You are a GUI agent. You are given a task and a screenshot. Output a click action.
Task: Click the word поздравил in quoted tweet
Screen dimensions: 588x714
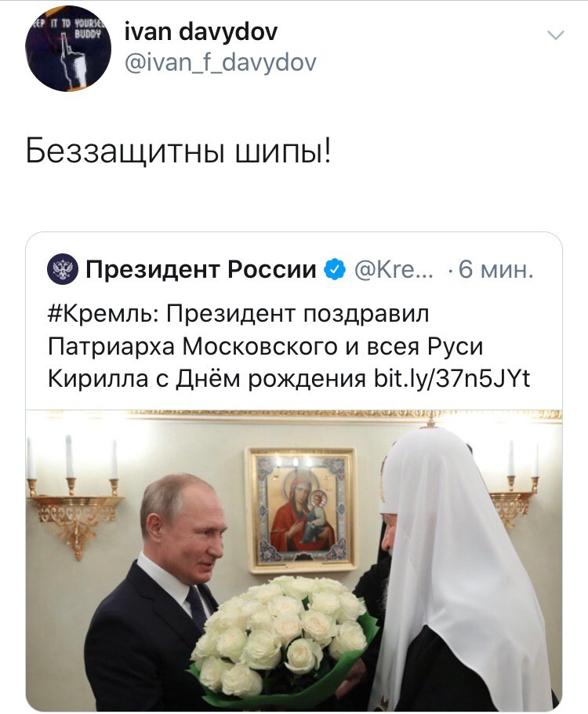point(366,314)
